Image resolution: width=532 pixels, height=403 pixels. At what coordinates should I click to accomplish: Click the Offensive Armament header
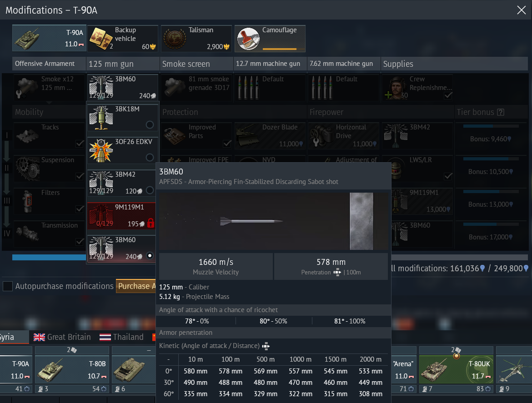pyautogui.click(x=49, y=64)
